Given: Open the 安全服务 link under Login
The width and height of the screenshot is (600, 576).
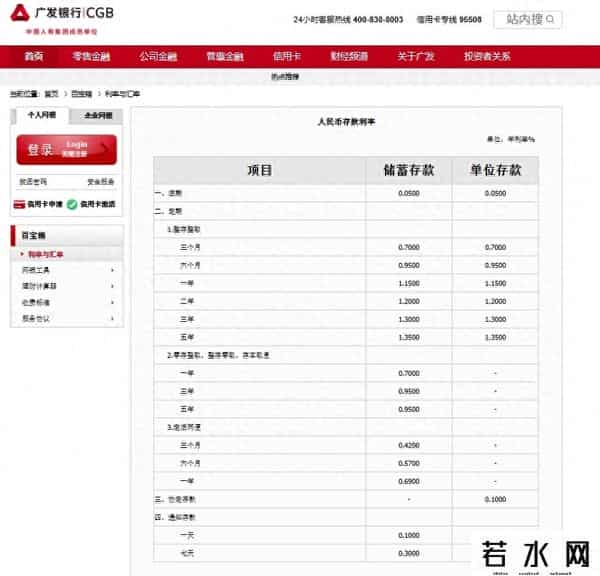Looking at the screenshot, I should (101, 181).
